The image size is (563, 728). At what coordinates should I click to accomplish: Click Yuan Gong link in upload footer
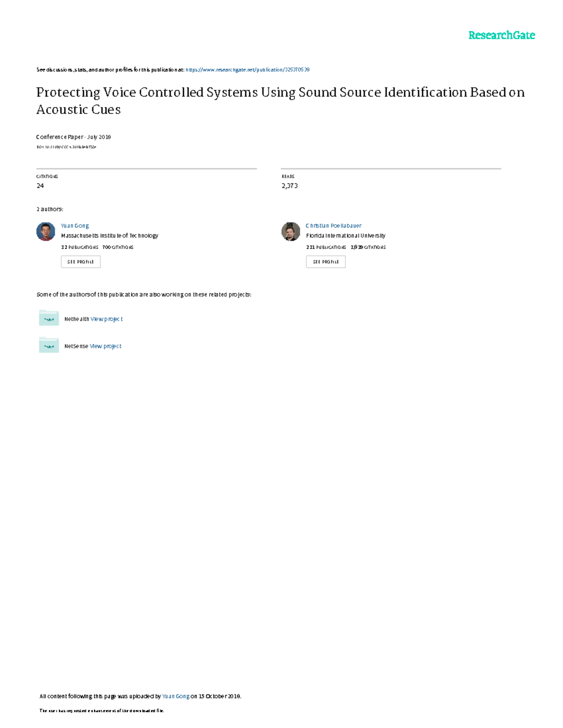click(175, 696)
